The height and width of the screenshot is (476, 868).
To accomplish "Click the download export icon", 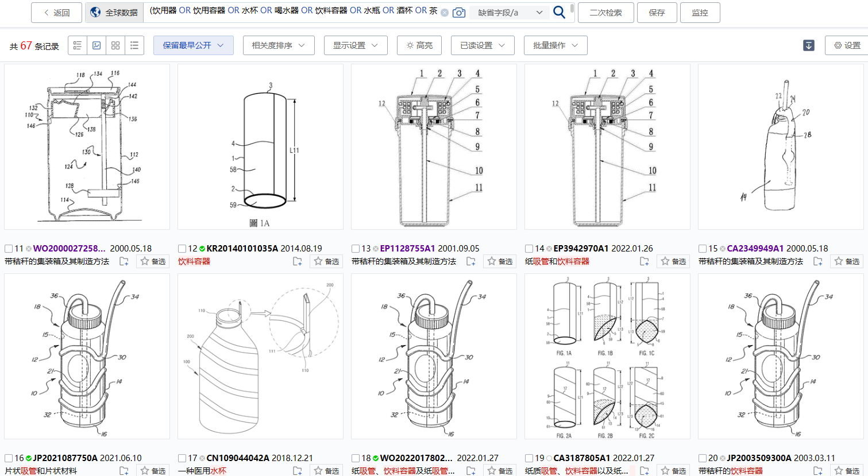I will 808,45.
